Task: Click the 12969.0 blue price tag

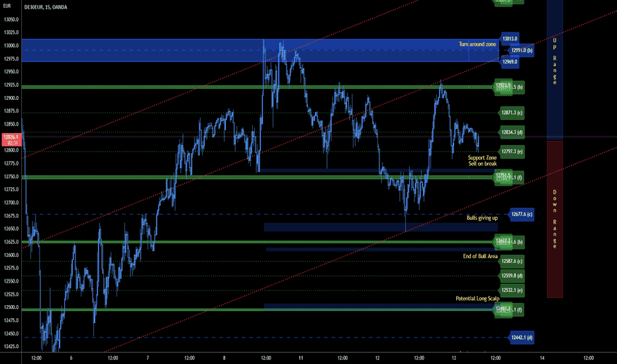Action: pyautogui.click(x=510, y=62)
